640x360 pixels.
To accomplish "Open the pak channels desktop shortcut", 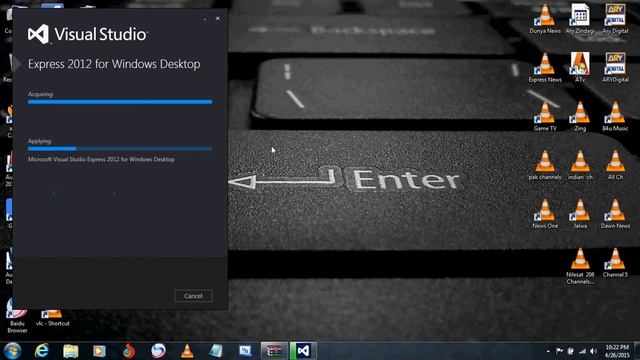I will click(545, 165).
